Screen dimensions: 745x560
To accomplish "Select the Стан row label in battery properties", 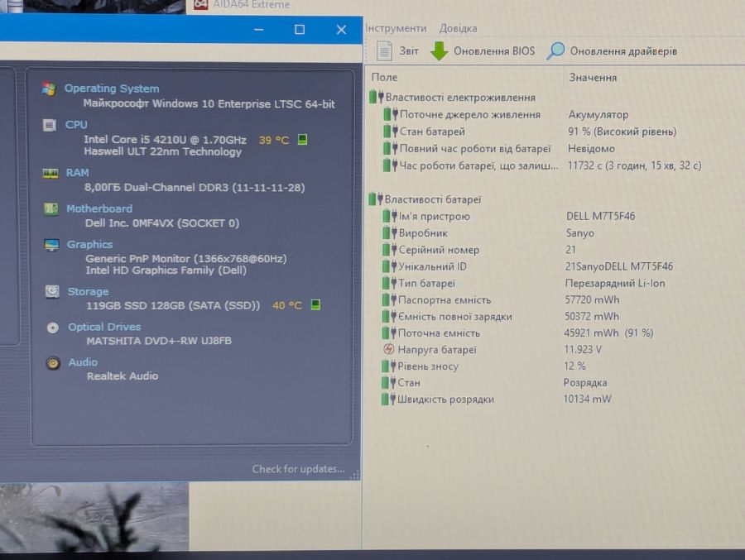I will tap(409, 382).
